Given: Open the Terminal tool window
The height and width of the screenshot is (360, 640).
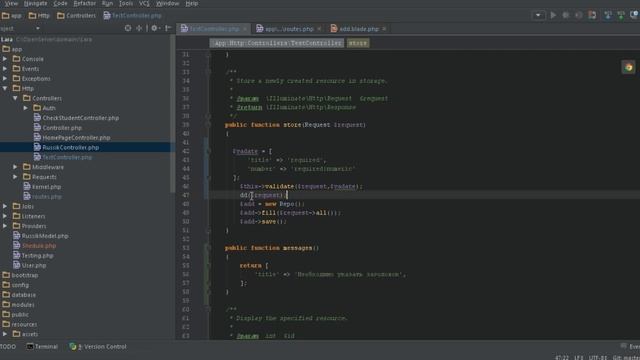Looking at the screenshot, I should pyautogui.click(x=42, y=347).
